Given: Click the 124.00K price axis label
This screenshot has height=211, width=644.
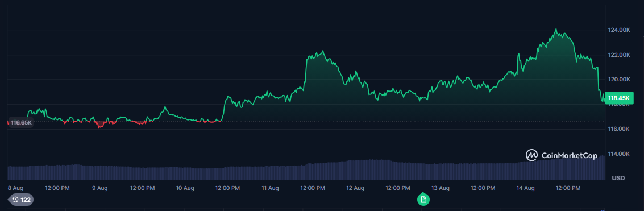Looking at the screenshot, I should click(619, 30).
